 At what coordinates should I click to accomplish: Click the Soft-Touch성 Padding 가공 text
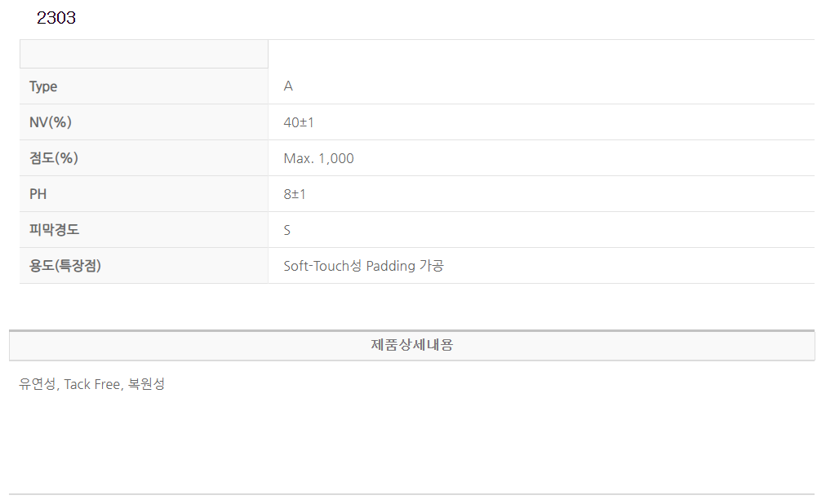coord(363,266)
